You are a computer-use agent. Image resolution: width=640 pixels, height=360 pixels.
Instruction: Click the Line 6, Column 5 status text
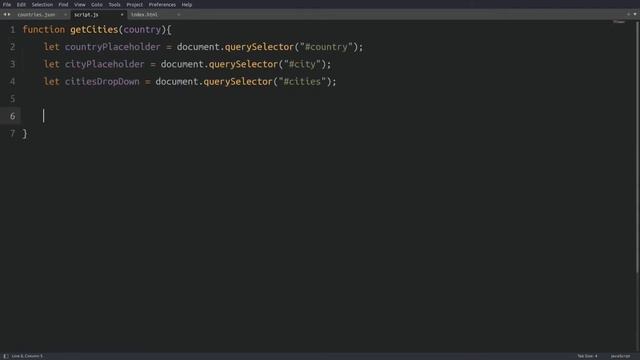point(27,356)
